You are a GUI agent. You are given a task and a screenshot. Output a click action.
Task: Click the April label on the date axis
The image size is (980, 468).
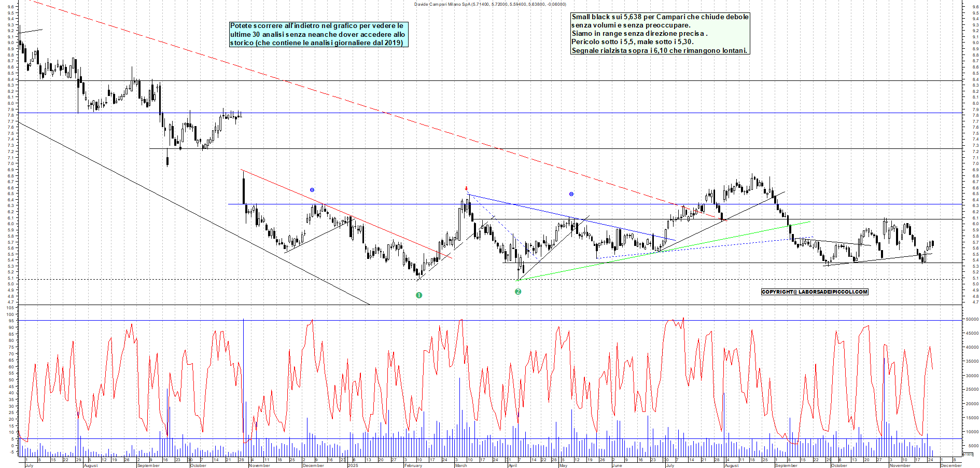click(x=512, y=465)
